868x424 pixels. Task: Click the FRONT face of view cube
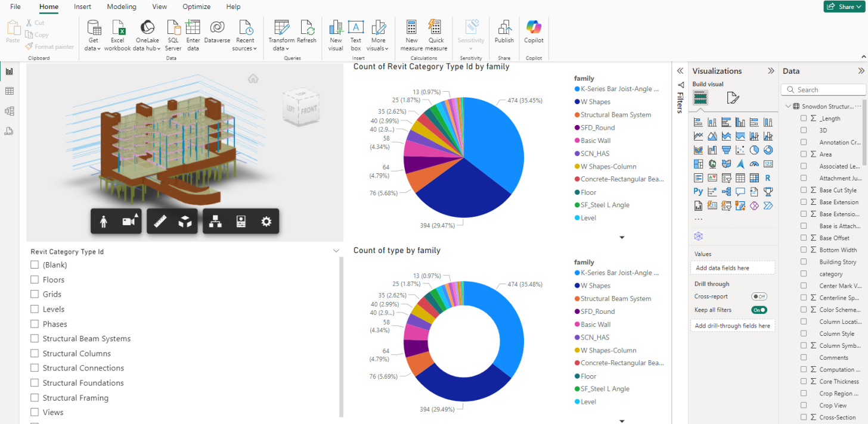tap(309, 110)
